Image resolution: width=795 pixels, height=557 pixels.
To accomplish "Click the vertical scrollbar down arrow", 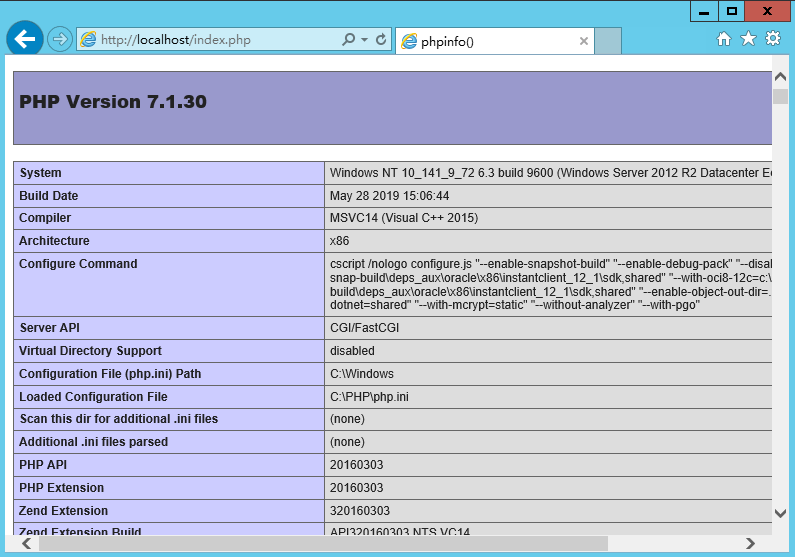I will coord(780,513).
